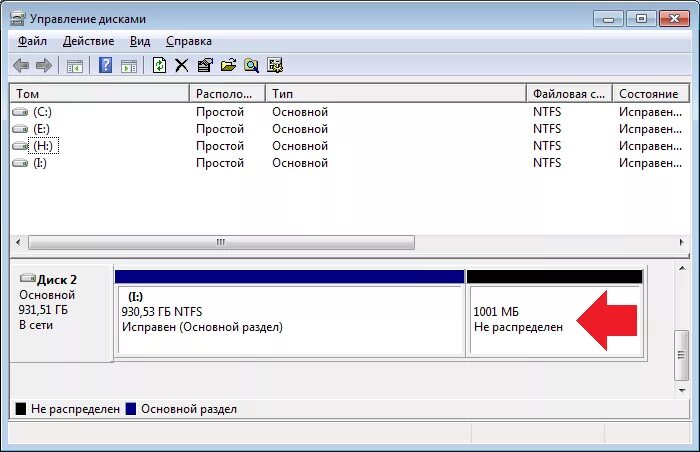Click Основной in the (E:) row
This screenshot has width=700, height=452.
[300, 129]
